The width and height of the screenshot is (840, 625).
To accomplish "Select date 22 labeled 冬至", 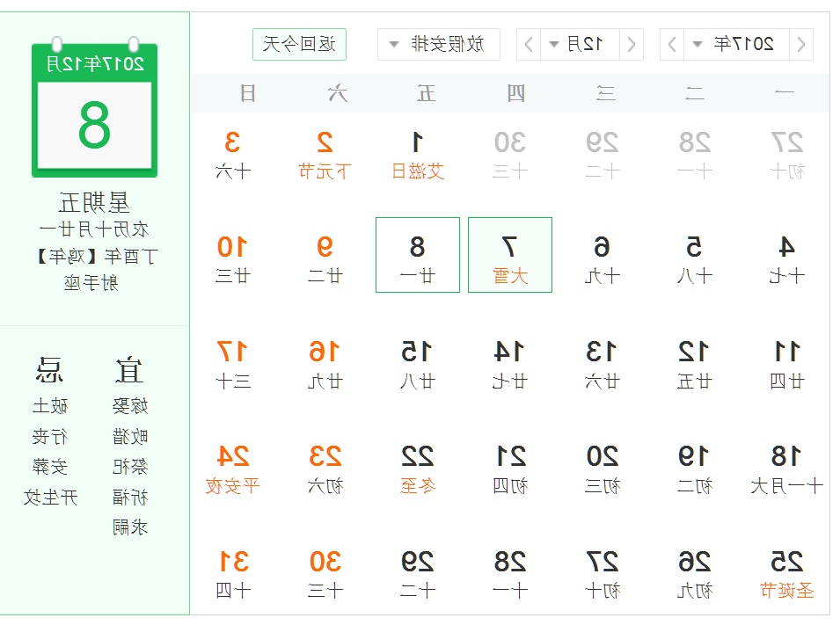I will [x=418, y=469].
